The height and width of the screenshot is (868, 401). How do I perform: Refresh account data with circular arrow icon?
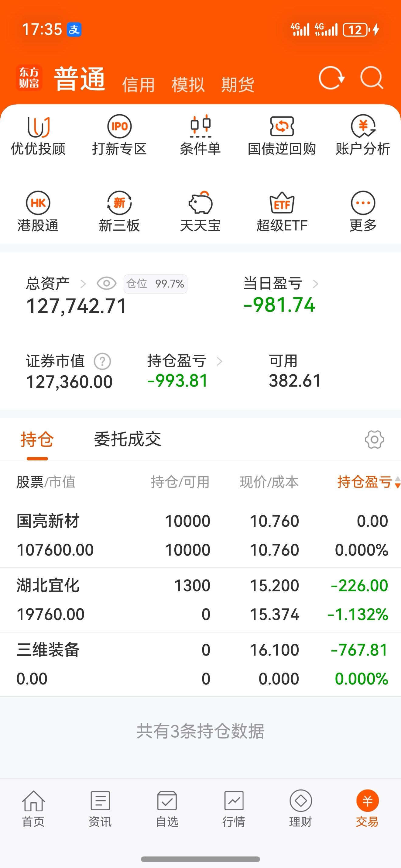coord(332,78)
